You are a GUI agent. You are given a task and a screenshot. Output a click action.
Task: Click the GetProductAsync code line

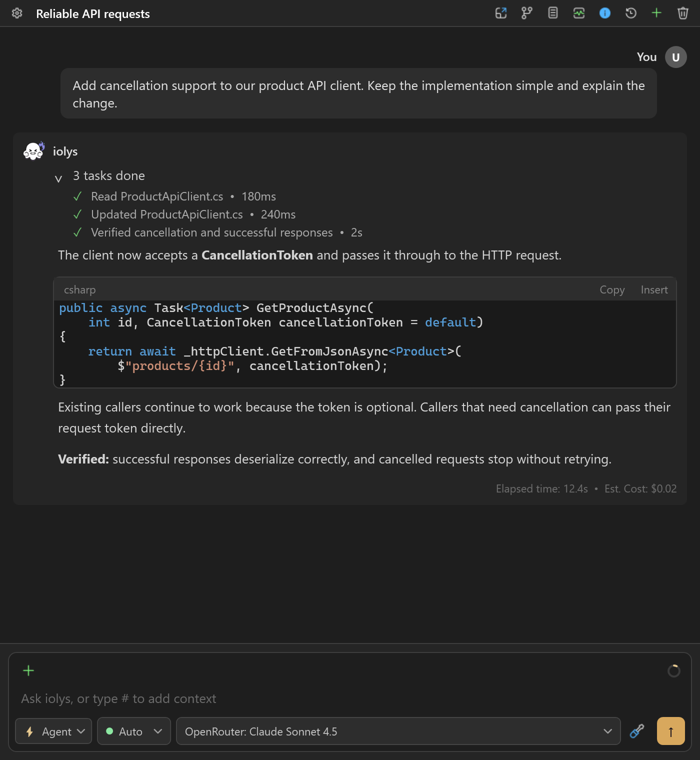tap(216, 307)
